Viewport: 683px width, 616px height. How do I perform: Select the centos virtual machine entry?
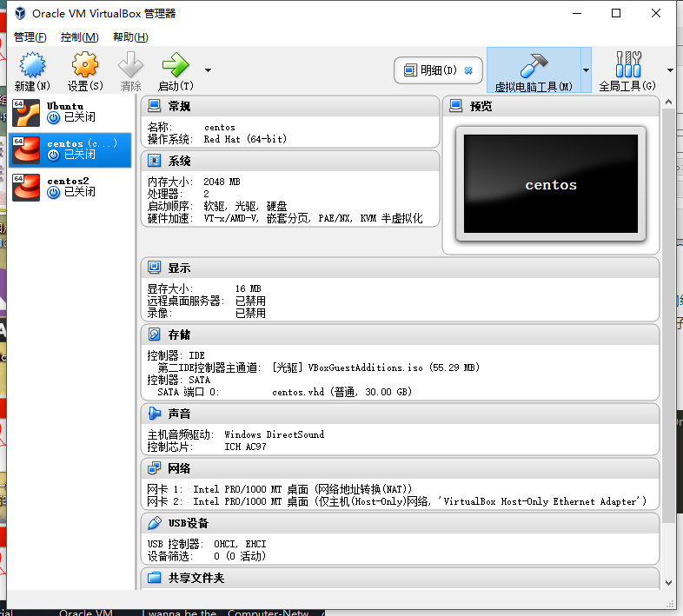click(x=70, y=149)
